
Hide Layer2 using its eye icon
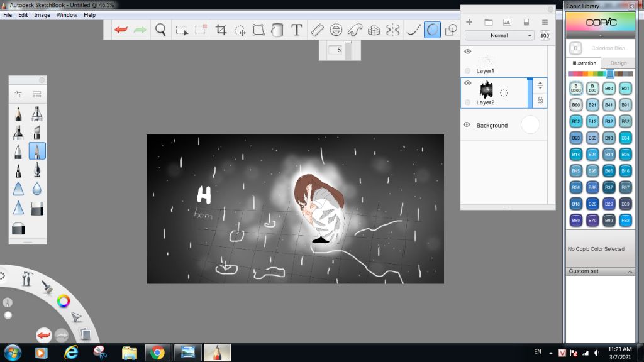467,83
